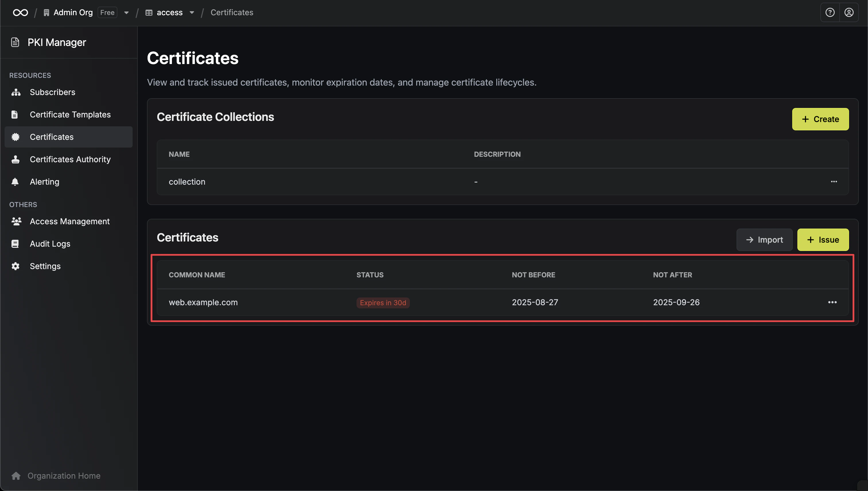Click the Access Management users icon

tap(16, 221)
